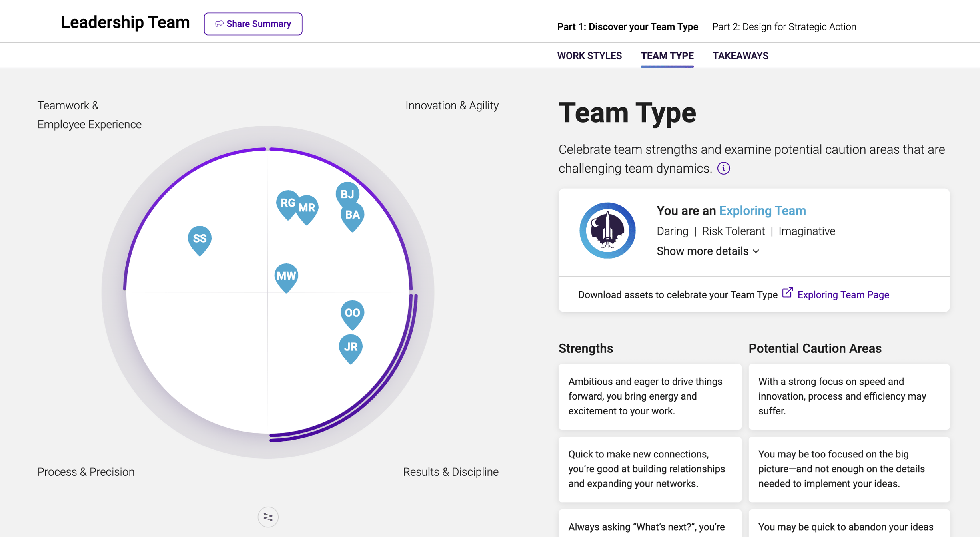The height and width of the screenshot is (537, 980).
Task: Click the BA pin below BJ
Action: [352, 215]
